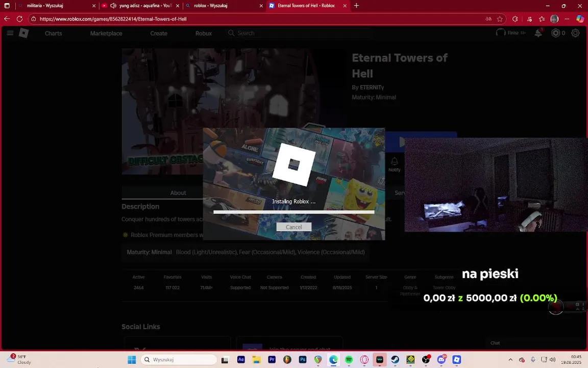Open the Roblox hamburger menu
Image resolution: width=588 pixels, height=368 pixels.
tap(10, 33)
